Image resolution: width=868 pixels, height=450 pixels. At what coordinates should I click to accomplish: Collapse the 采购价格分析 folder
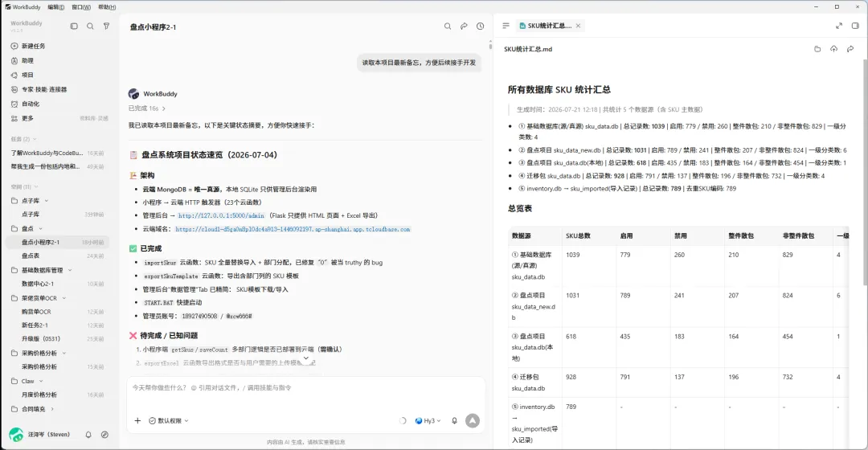click(64, 353)
